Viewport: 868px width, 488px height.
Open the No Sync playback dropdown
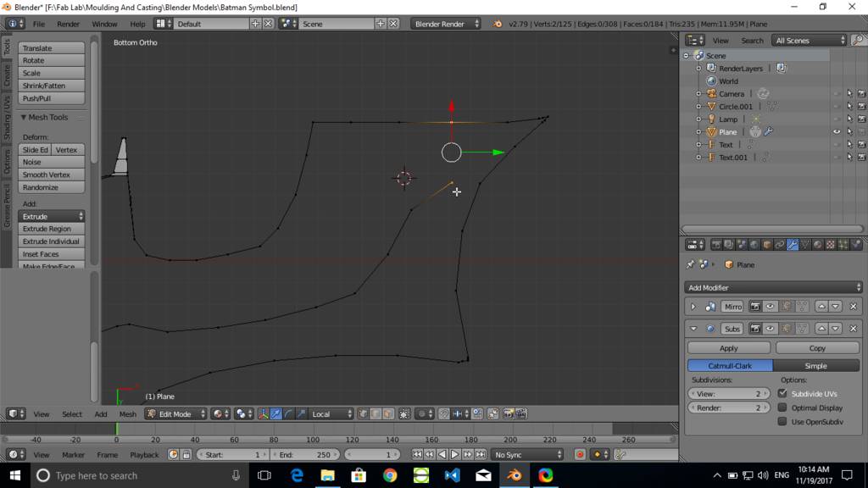click(527, 455)
